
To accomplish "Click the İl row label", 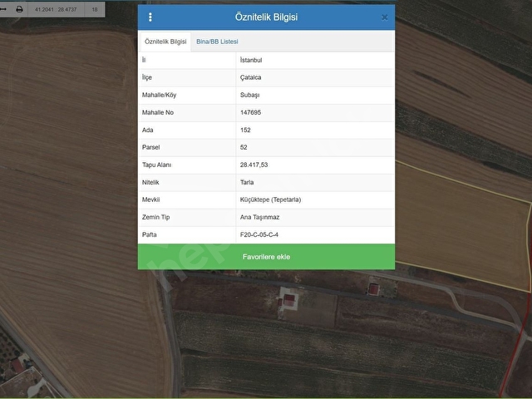I will pyautogui.click(x=144, y=60).
